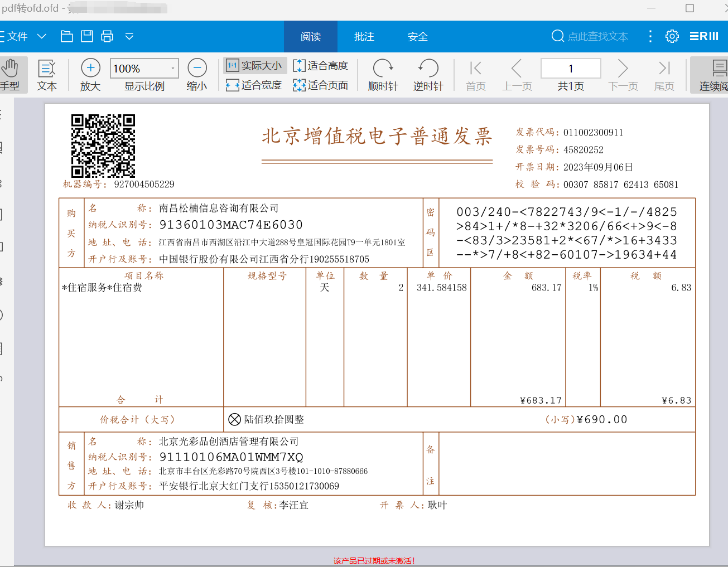This screenshot has height=567, width=728.
Task: Click the payee name 谢宗帅
Action: pos(129,505)
